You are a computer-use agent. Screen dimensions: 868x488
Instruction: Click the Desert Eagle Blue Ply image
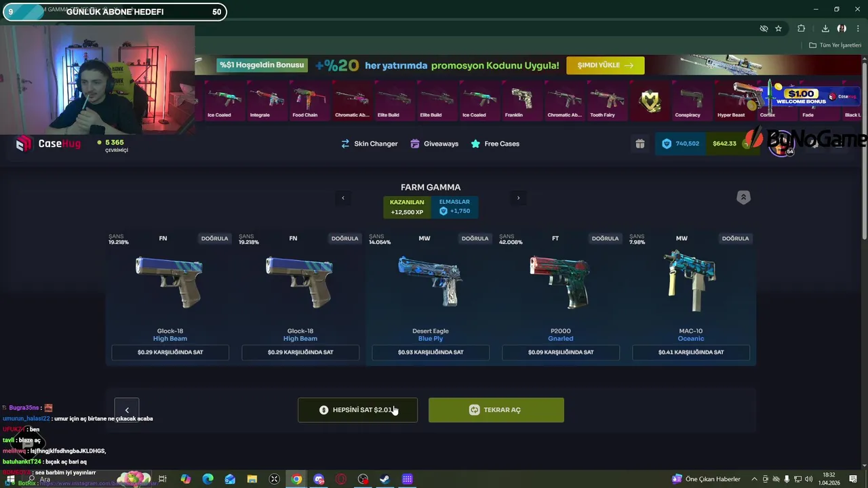click(431, 281)
